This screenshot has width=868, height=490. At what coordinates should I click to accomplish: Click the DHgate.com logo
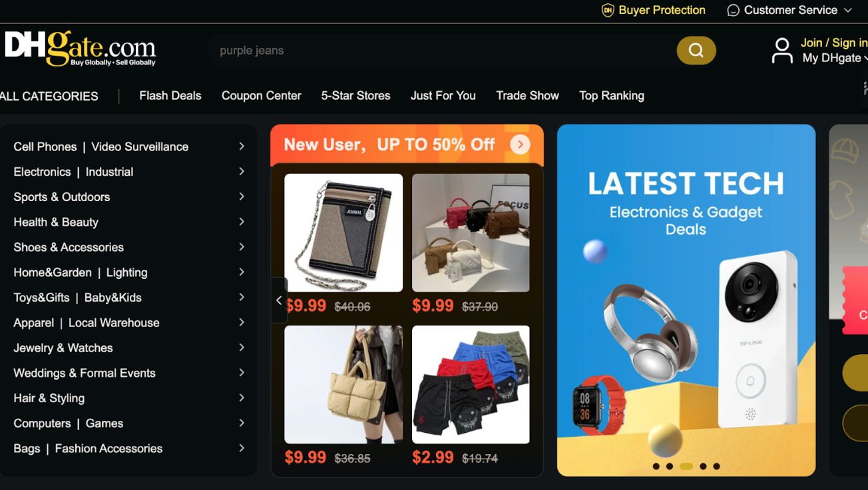coord(80,49)
